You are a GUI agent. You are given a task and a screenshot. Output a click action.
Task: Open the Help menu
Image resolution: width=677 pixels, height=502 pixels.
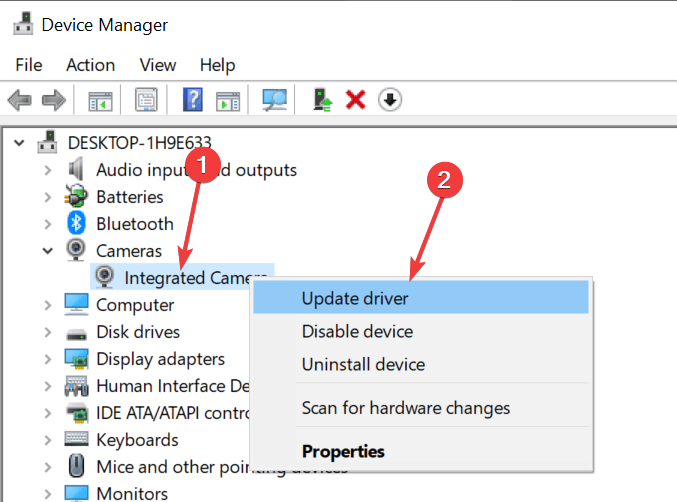(217, 66)
